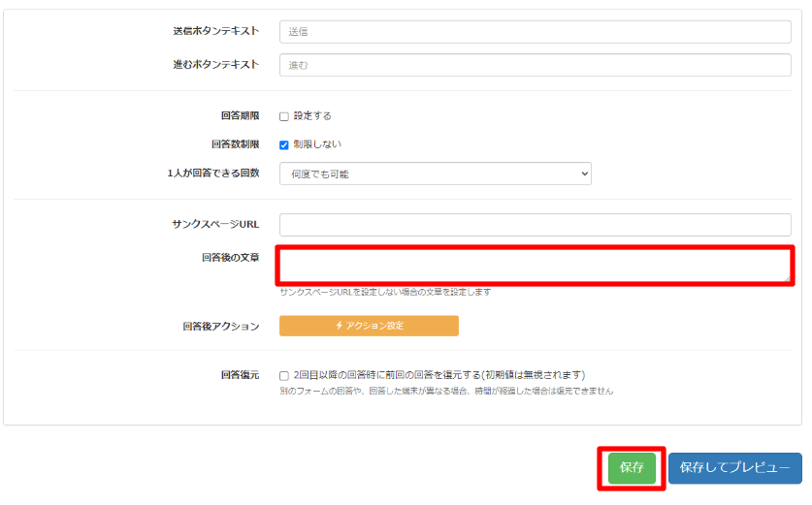Click the green 保存 button
The image size is (812, 505).
pyautogui.click(x=632, y=468)
